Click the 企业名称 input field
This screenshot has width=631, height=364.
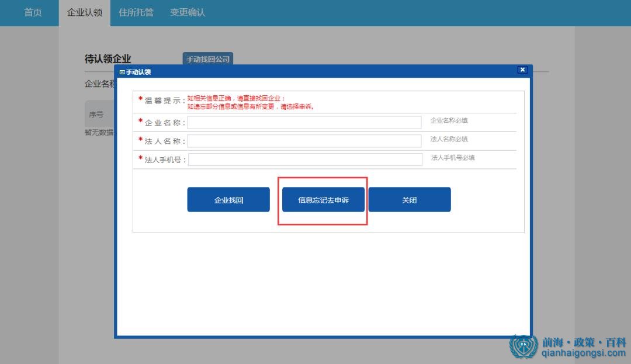click(304, 122)
